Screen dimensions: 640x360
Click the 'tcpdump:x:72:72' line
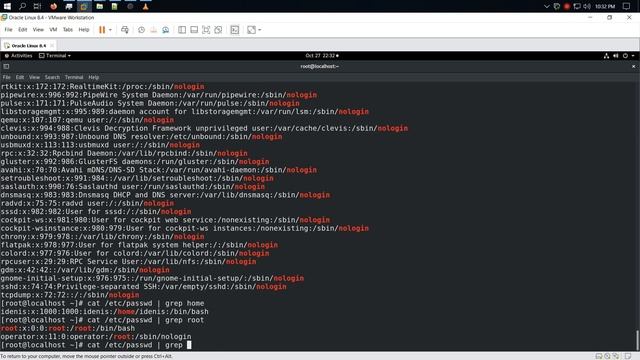[70, 295]
